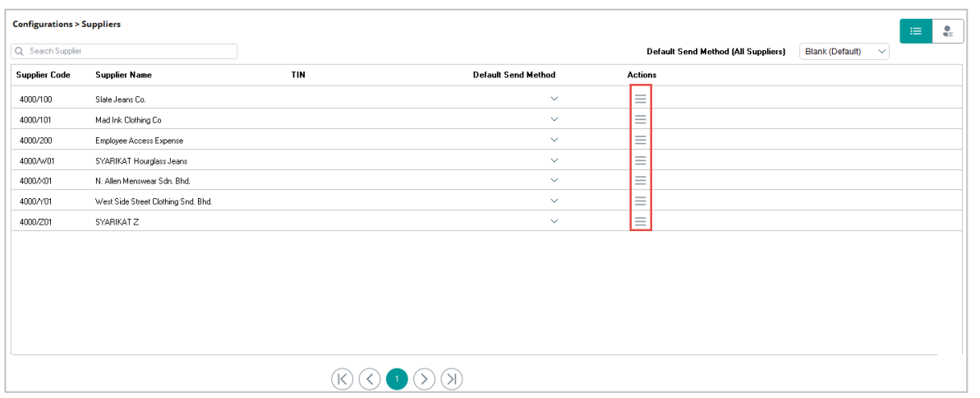This screenshot has width=980, height=398.
Task: Go to the previous page
Action: [x=370, y=378]
